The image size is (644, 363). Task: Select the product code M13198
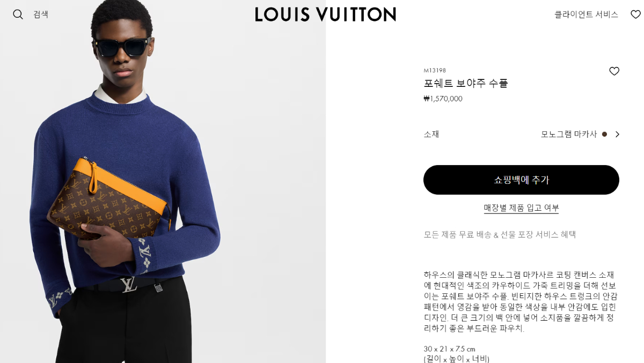pyautogui.click(x=435, y=70)
